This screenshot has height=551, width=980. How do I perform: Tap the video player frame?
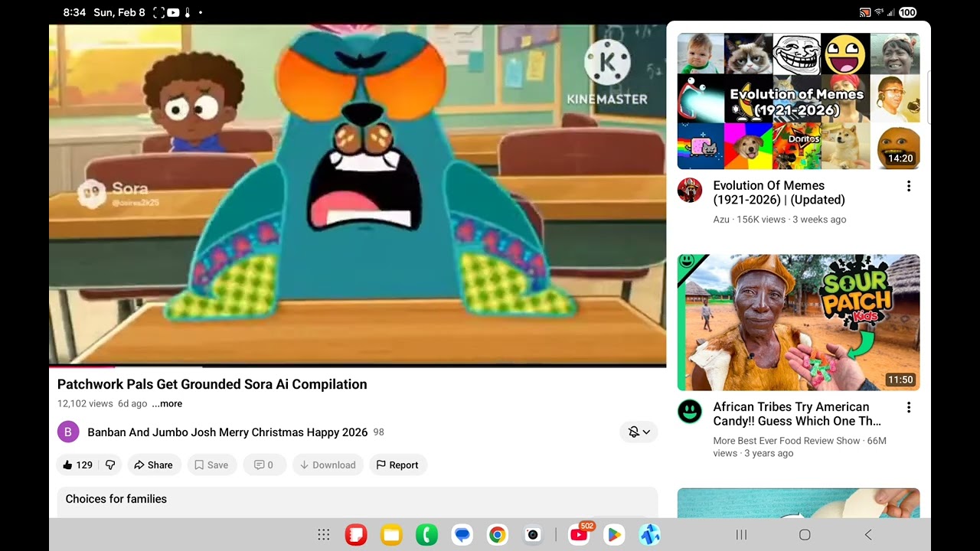pos(358,194)
